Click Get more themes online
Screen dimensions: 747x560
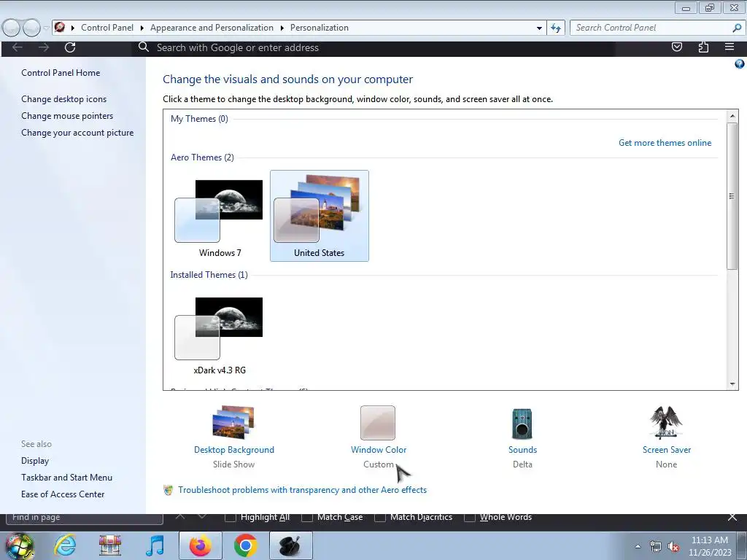pyautogui.click(x=665, y=143)
